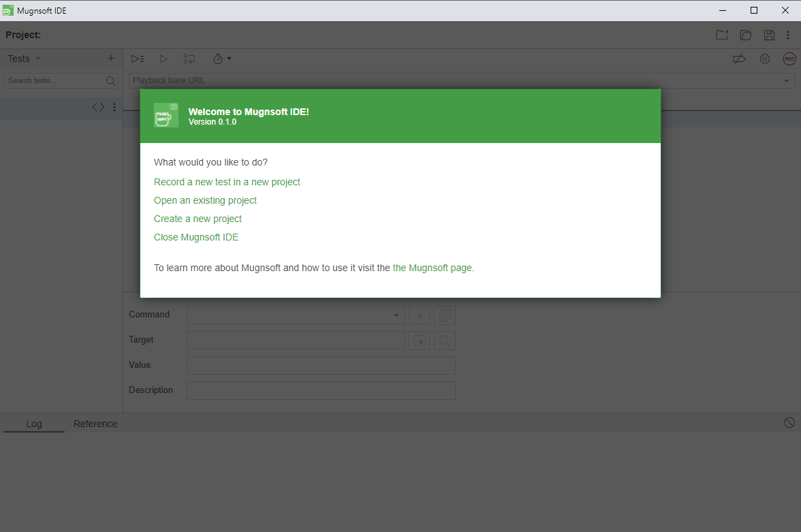This screenshot has width=801, height=532.
Task: Click the Project: label
Action: (23, 35)
